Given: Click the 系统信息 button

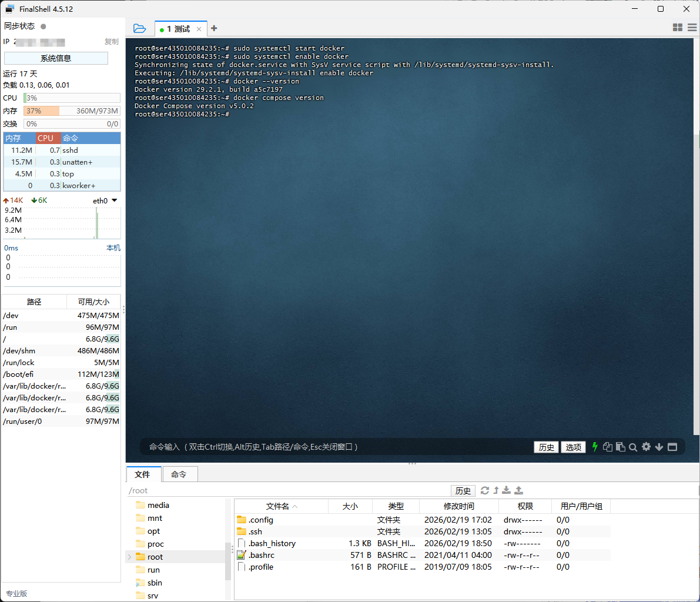Looking at the screenshot, I should [x=56, y=58].
